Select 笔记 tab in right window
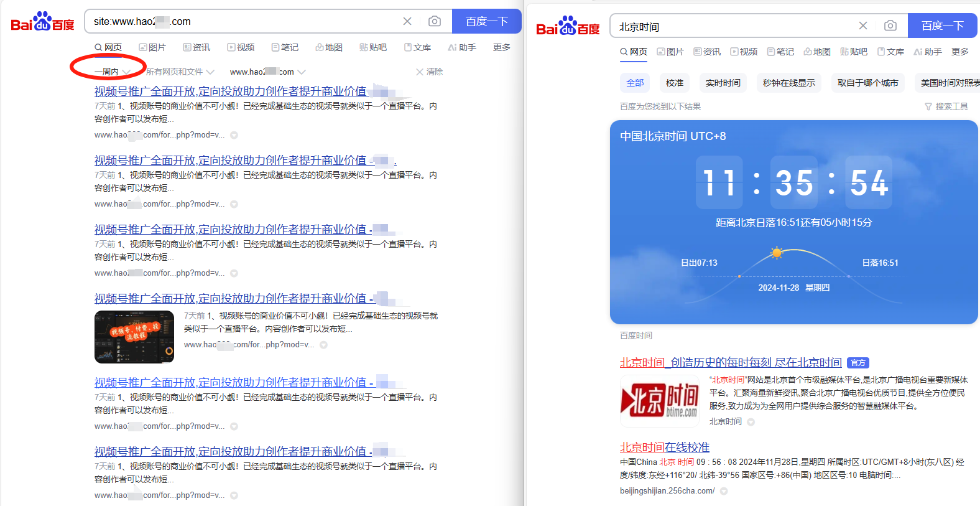The height and width of the screenshot is (506, 980). tap(780, 52)
